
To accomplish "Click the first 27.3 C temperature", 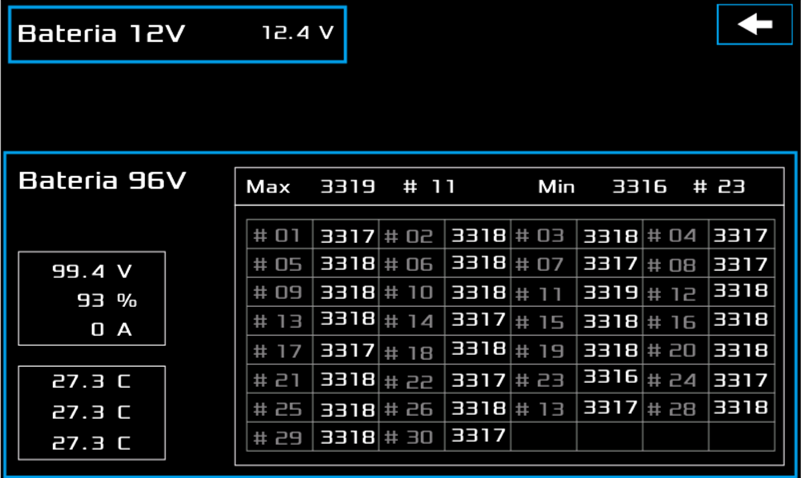I will [x=91, y=381].
